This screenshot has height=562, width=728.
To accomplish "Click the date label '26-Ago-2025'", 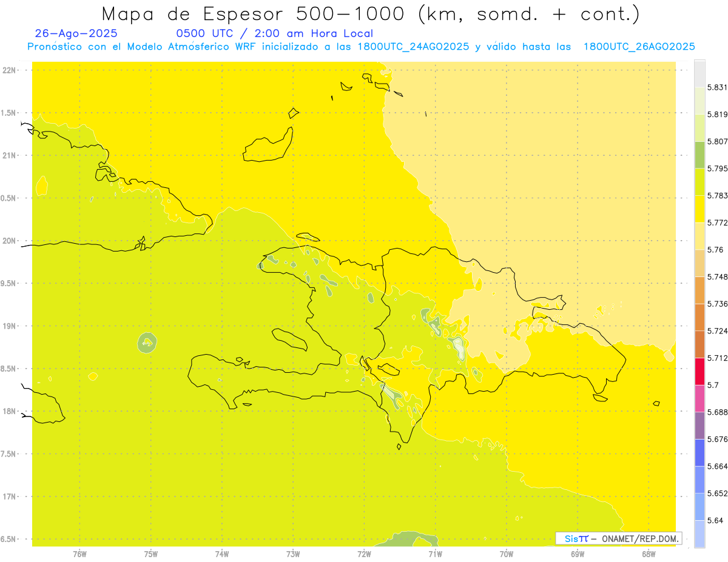I will 76,34.
